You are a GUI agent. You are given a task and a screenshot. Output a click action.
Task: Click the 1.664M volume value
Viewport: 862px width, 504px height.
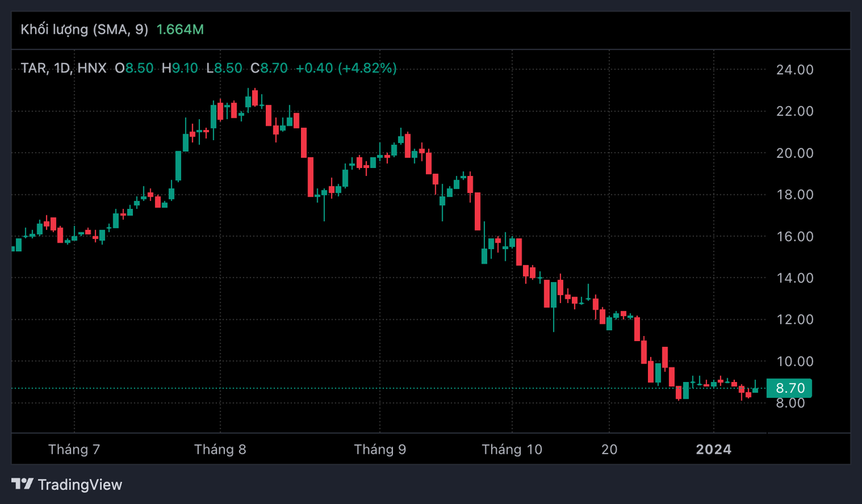click(180, 29)
